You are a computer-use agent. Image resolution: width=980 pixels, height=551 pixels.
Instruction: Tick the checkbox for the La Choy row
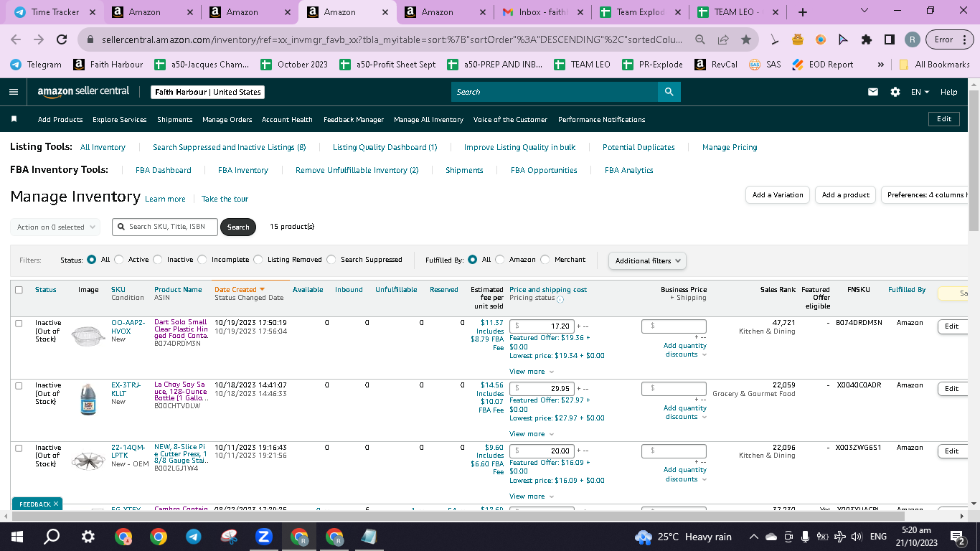tap(19, 386)
